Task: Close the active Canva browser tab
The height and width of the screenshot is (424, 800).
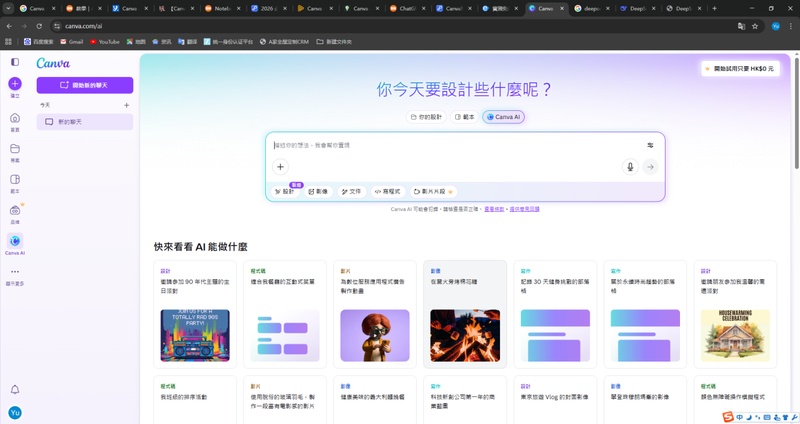Action: (562, 8)
